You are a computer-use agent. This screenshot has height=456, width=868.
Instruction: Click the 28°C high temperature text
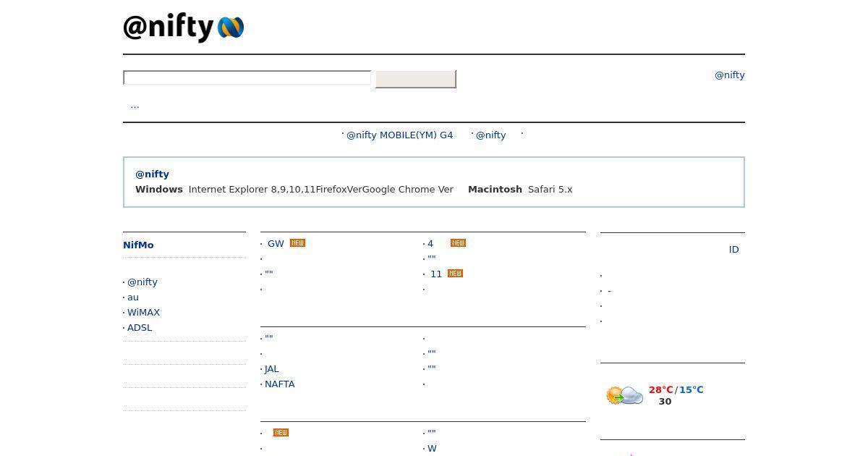coord(660,389)
